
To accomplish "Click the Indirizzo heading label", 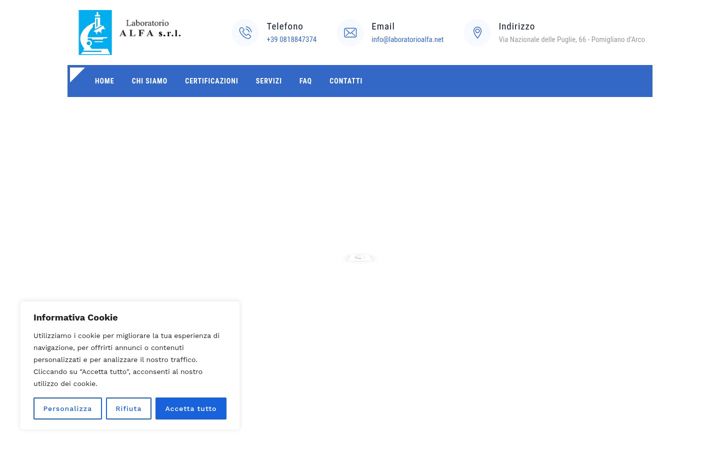I will (517, 26).
